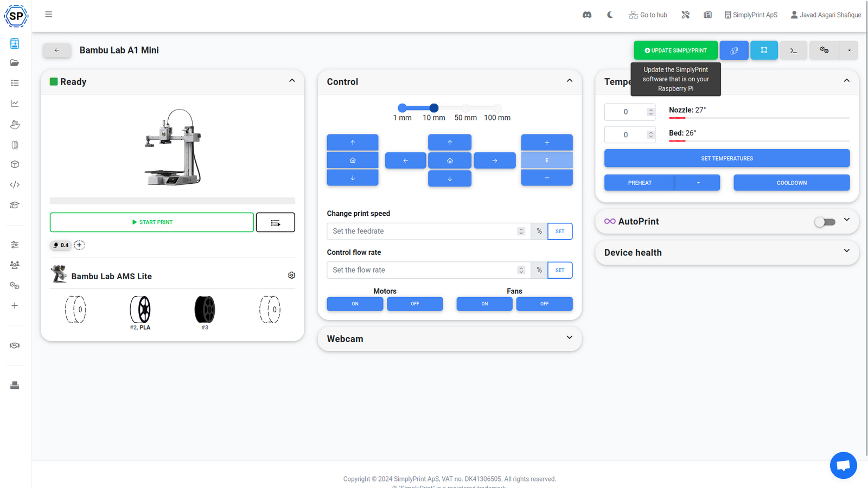Open the statistics chart icon in sidebar

tap(15, 103)
